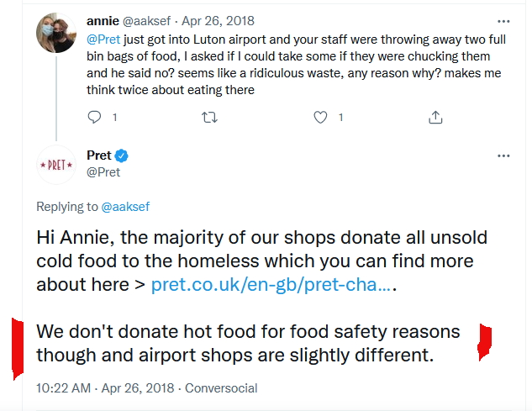The width and height of the screenshot is (532, 411).
Task: Click the @Pret handle under the name
Action: (103, 172)
